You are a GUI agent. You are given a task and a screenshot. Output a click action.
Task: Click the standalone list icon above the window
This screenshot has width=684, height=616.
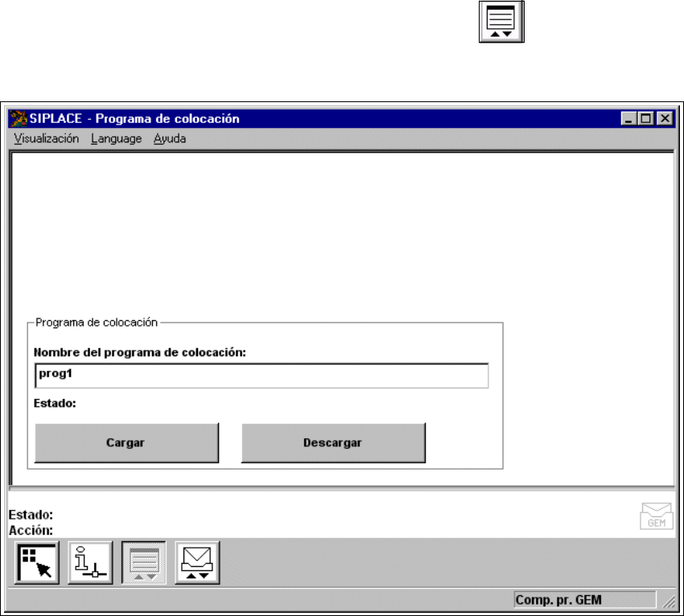[x=501, y=22]
